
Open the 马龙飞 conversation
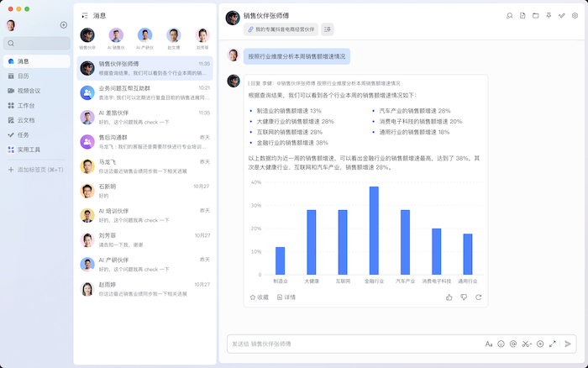(144, 166)
